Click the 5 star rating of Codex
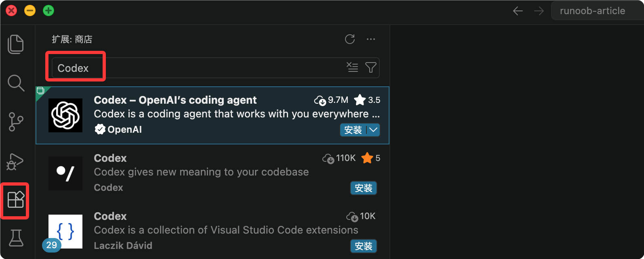 [371, 158]
